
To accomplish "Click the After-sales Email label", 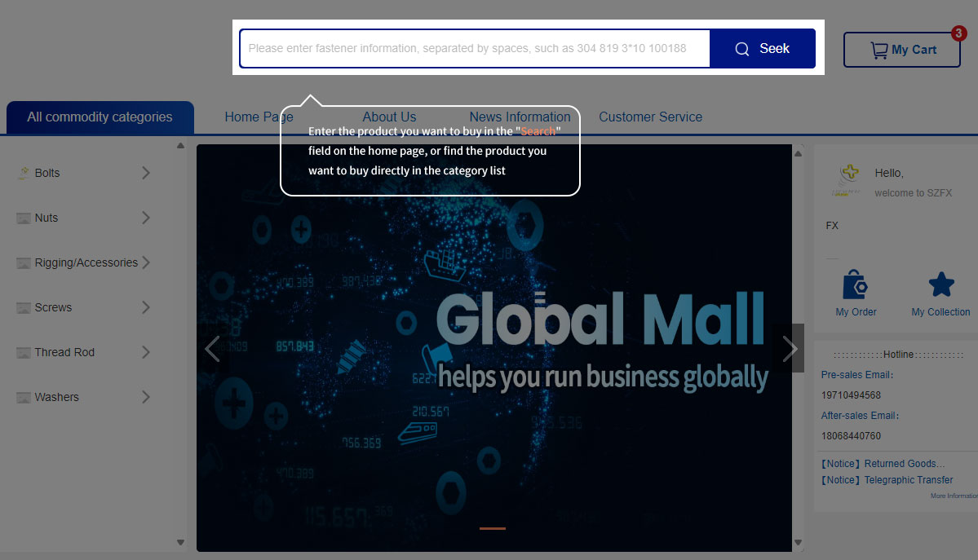I will tap(860, 416).
